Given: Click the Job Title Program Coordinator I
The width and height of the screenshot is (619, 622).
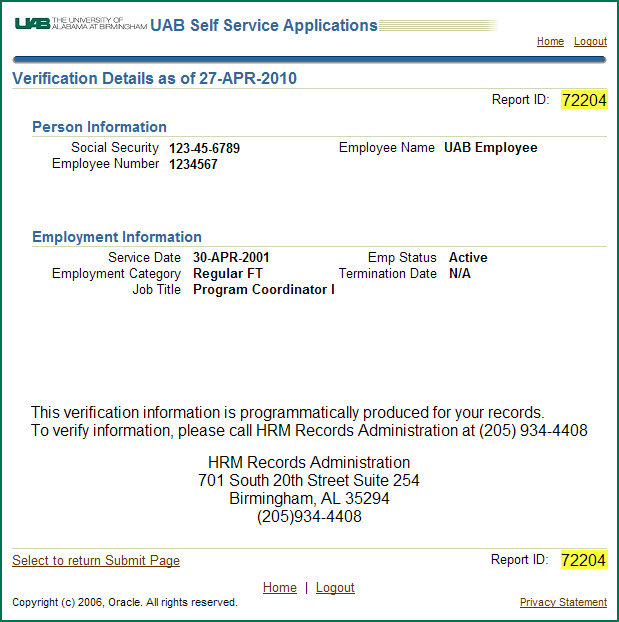Looking at the screenshot, I should [264, 290].
